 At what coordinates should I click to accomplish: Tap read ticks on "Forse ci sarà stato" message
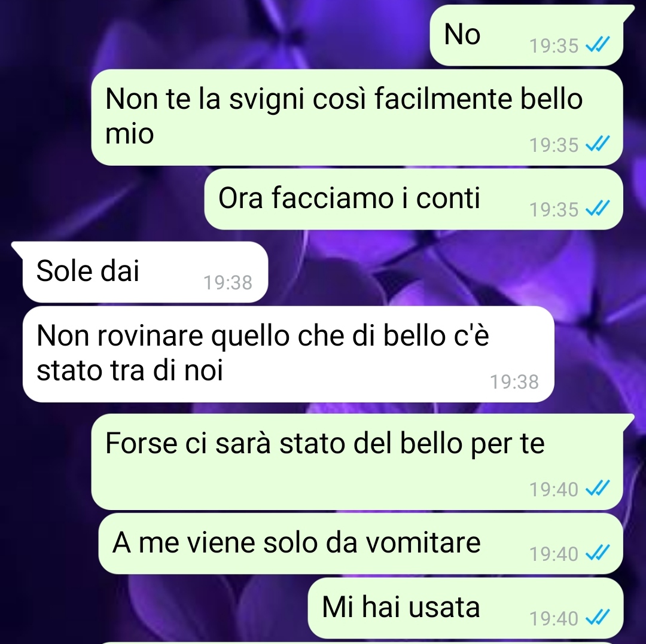coord(598,488)
